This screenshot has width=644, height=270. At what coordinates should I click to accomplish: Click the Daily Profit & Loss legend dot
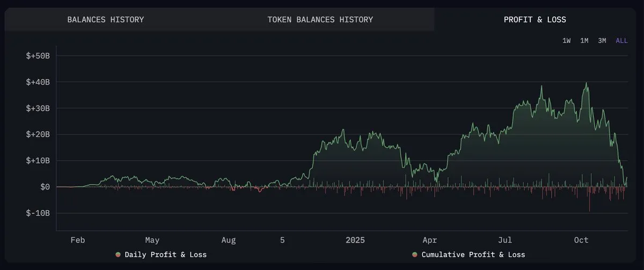pos(118,254)
